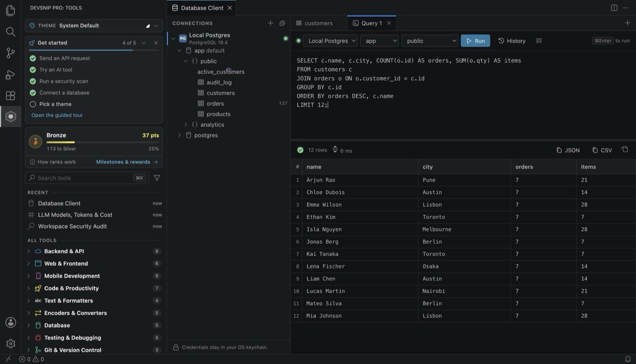
Task: Collapse the public schema node
Action: click(x=185, y=61)
